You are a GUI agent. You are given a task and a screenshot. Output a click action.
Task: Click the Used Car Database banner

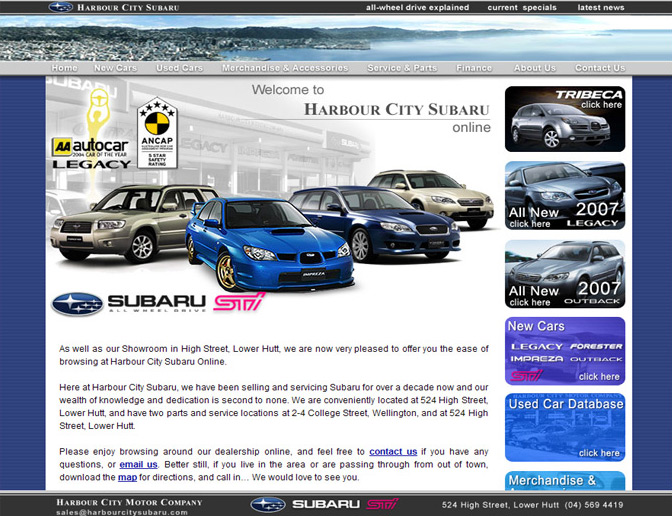point(565,427)
